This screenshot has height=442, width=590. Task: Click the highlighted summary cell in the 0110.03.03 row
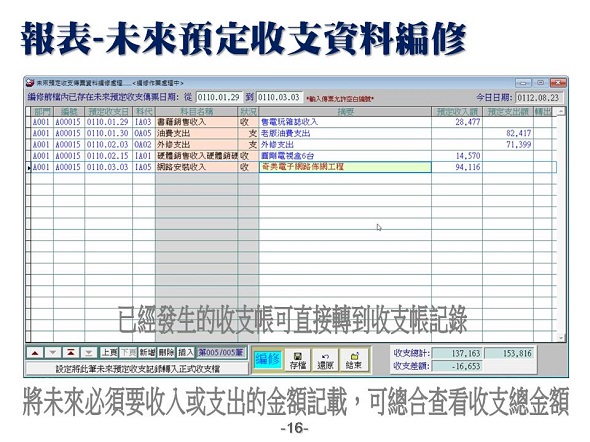coord(345,167)
